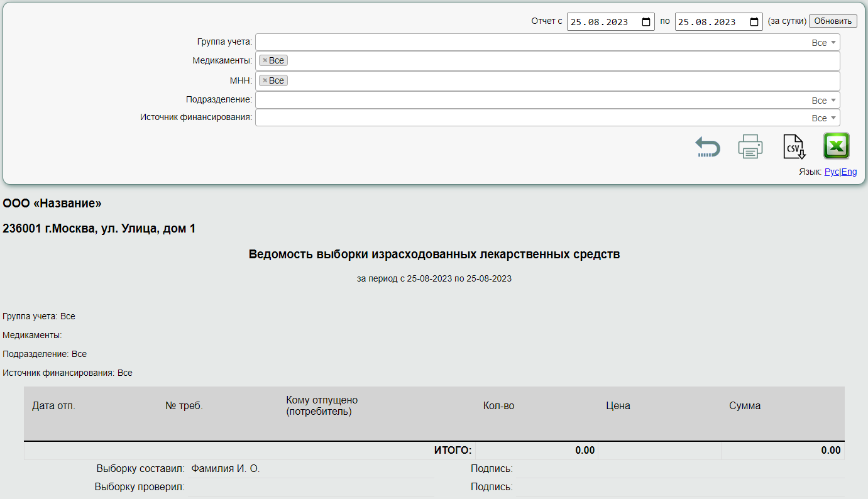Print the report with printer icon

tap(750, 146)
